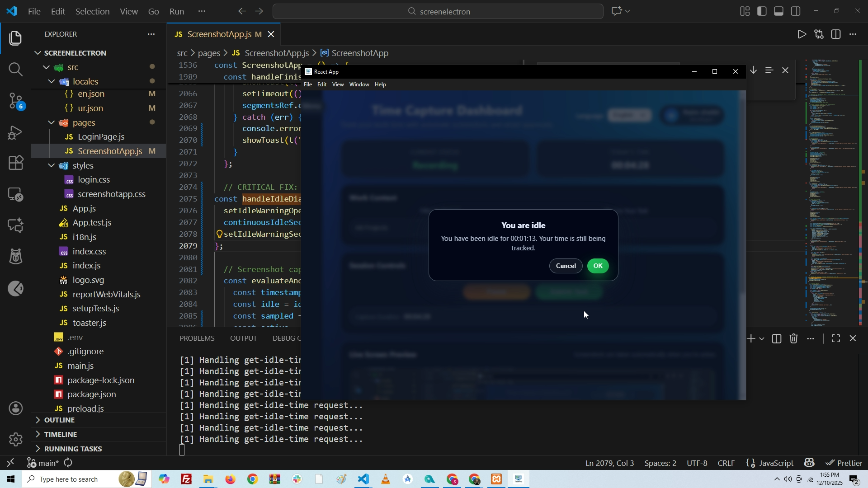Screen dimensions: 868x488
Task: Toggle primary sidebar visibility in title bar
Action: [762, 11]
